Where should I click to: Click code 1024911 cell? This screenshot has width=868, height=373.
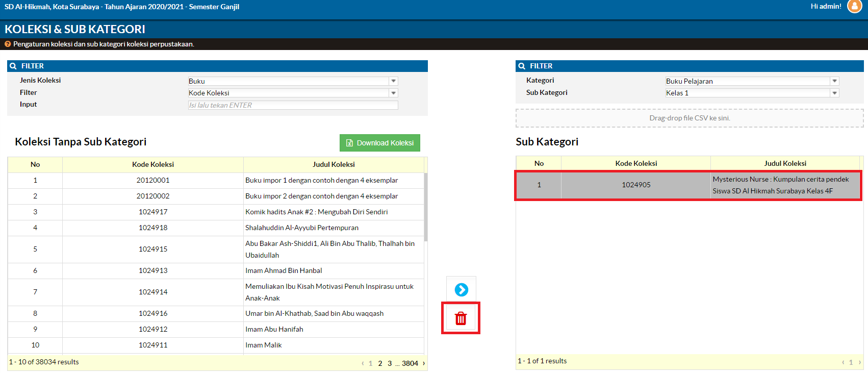[x=153, y=345]
